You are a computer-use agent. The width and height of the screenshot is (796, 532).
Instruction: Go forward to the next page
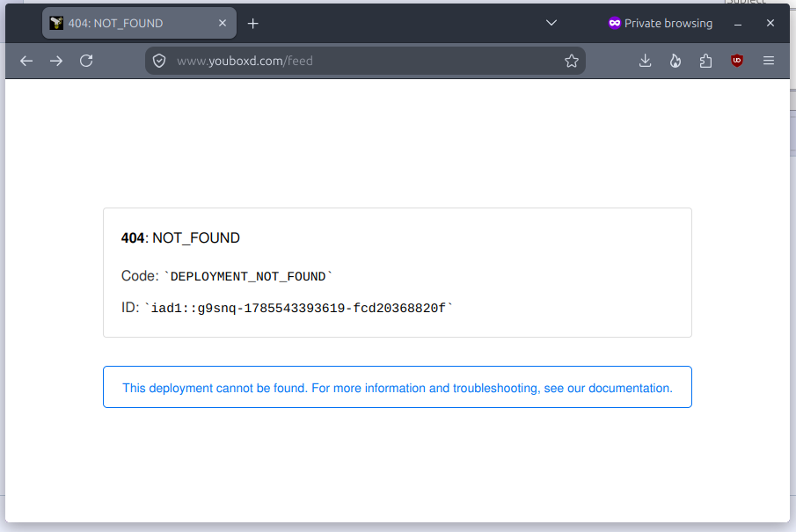click(56, 61)
